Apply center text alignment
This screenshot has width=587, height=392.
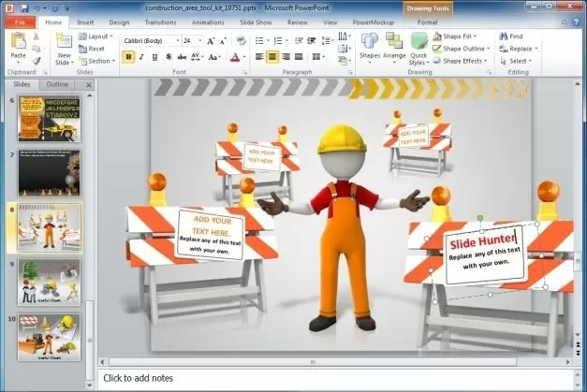point(272,58)
